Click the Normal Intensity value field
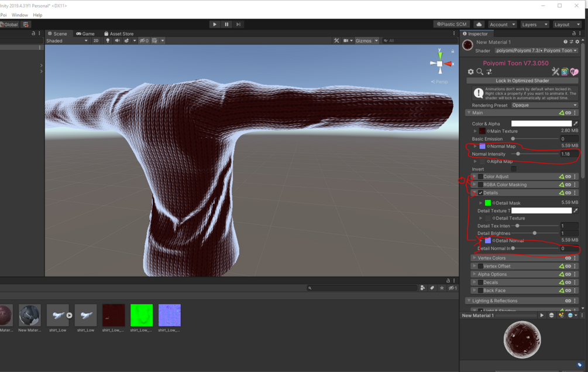Image resolution: width=588 pixels, height=372 pixels. pos(569,154)
